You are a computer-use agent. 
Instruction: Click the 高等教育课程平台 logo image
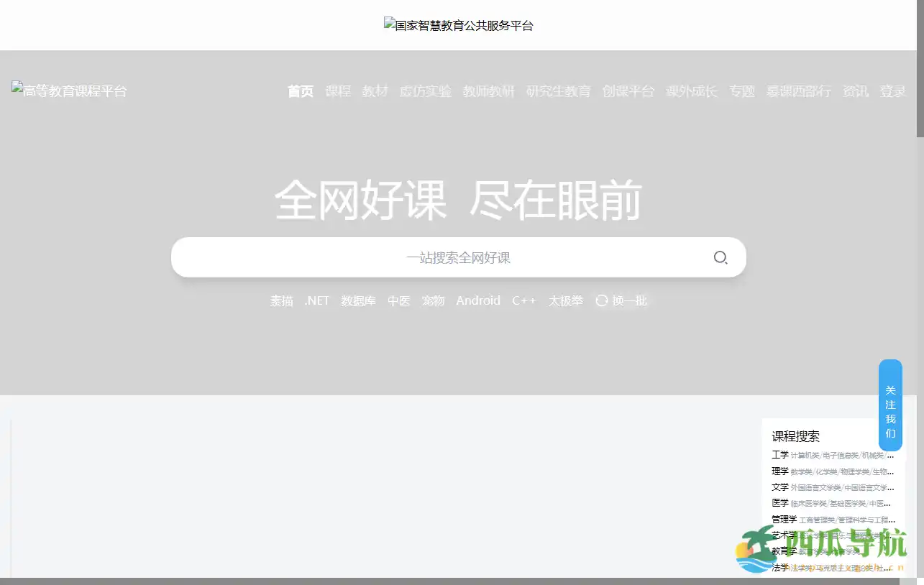click(x=69, y=91)
